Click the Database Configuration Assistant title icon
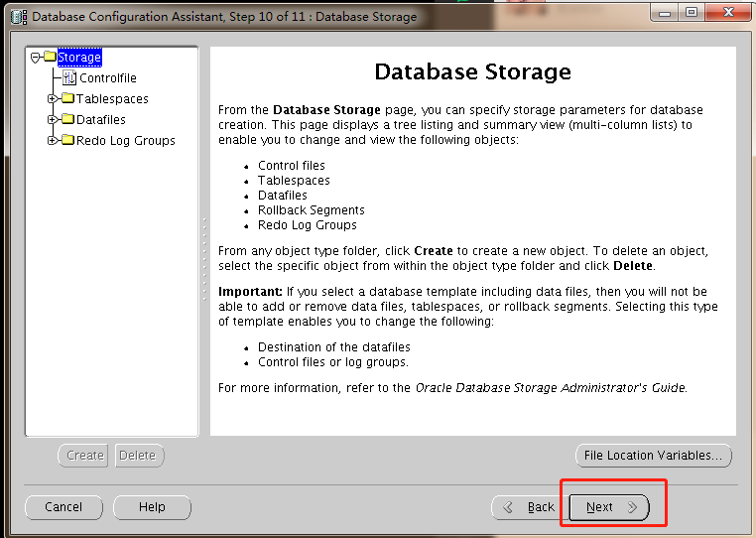Image resolution: width=756 pixels, height=538 pixels. (19, 17)
